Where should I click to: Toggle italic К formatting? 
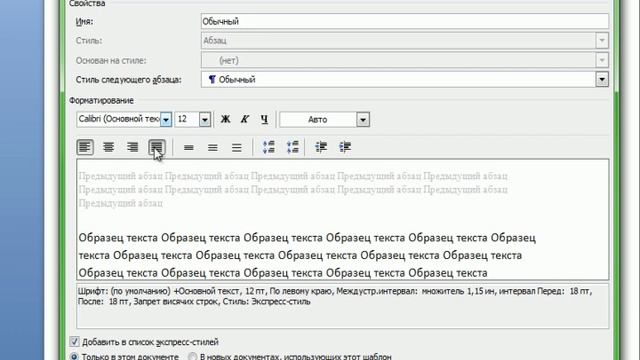click(x=245, y=119)
